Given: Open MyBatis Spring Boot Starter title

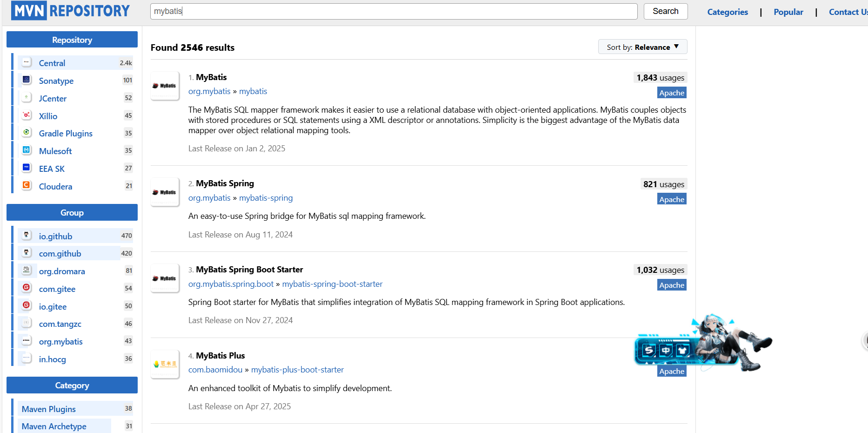Looking at the screenshot, I should tap(249, 269).
